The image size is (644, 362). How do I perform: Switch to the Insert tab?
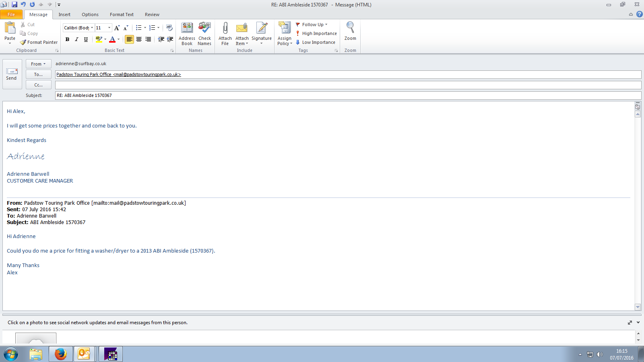64,14
